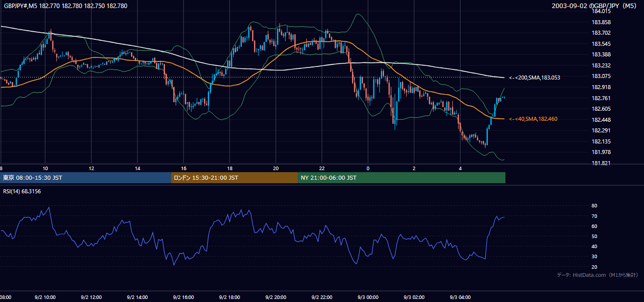
Task: Click RSI axis level 60
Action: tap(594, 226)
